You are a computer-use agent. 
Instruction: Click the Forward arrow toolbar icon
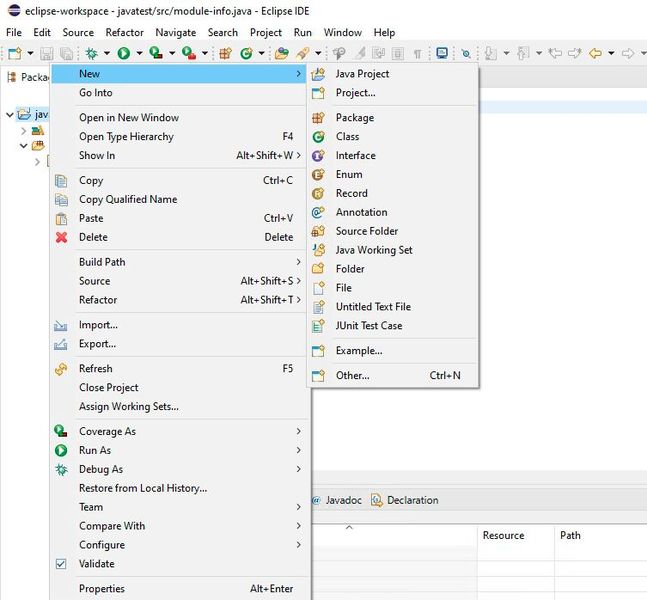[628, 53]
